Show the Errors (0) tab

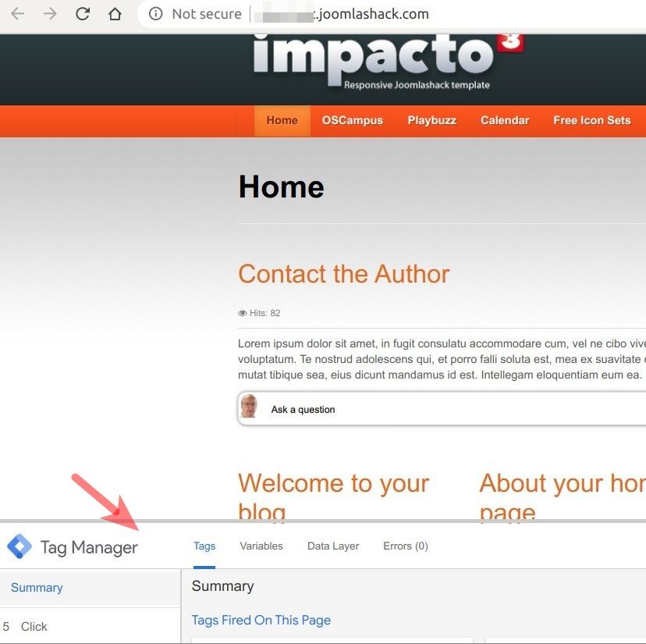coord(405,546)
